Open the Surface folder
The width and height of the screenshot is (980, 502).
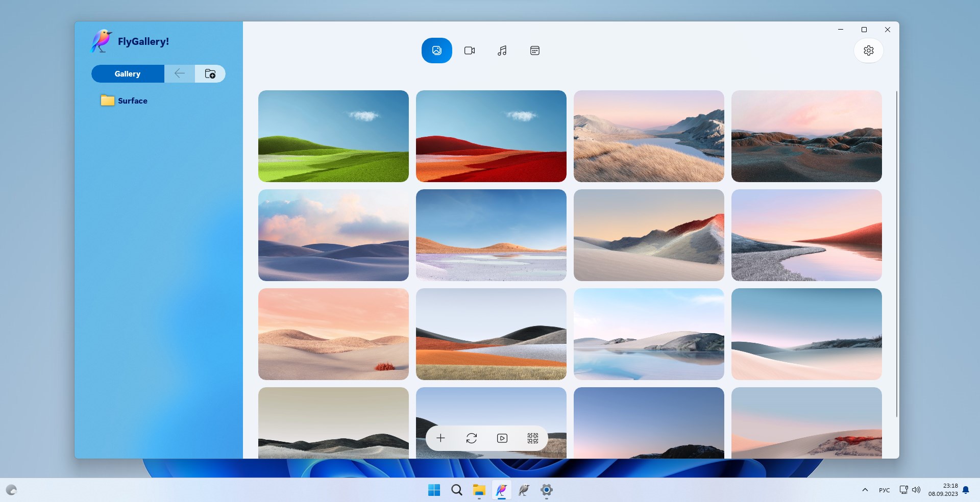pos(125,101)
